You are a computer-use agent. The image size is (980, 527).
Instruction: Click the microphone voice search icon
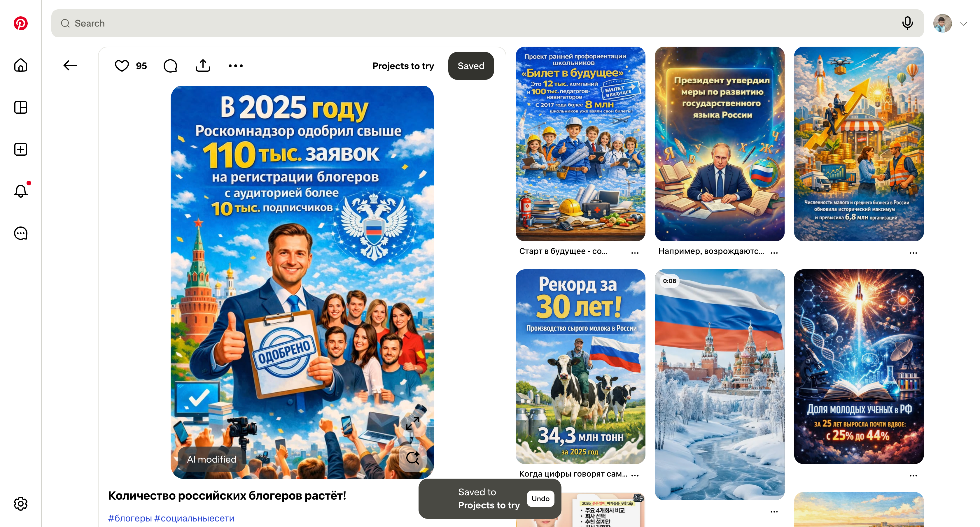click(907, 23)
